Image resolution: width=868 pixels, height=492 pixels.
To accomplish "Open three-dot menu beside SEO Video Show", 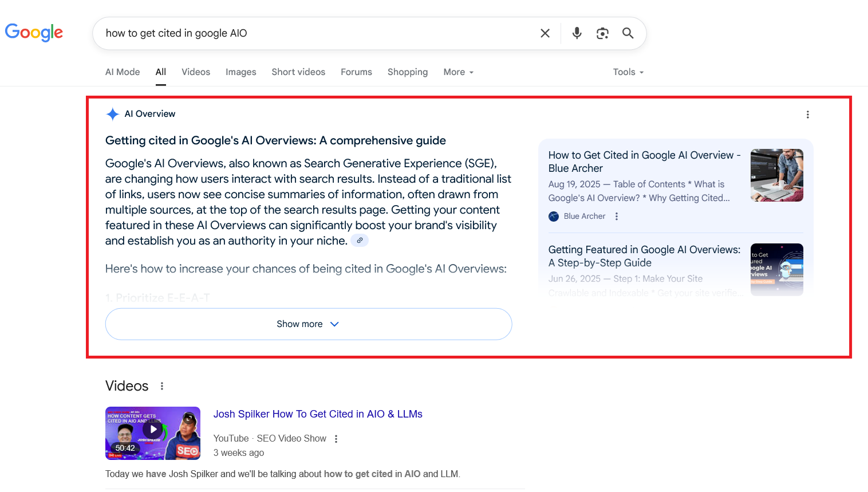I will [336, 439].
